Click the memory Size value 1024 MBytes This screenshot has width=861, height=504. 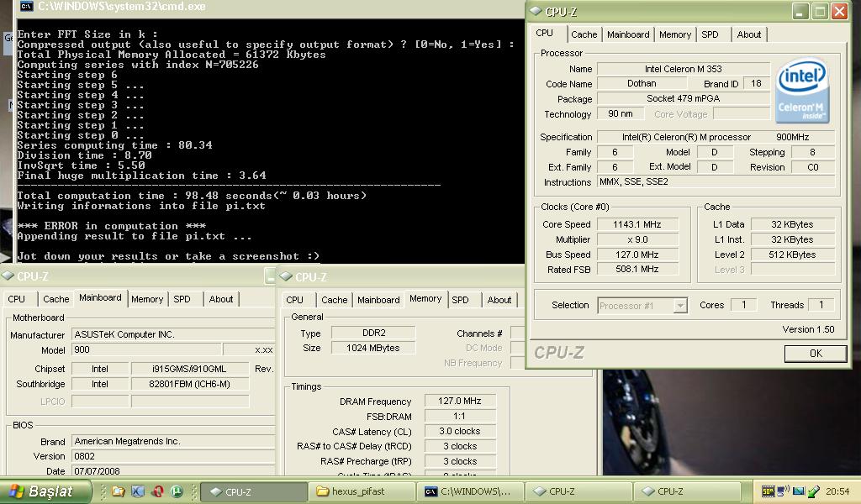coord(373,348)
